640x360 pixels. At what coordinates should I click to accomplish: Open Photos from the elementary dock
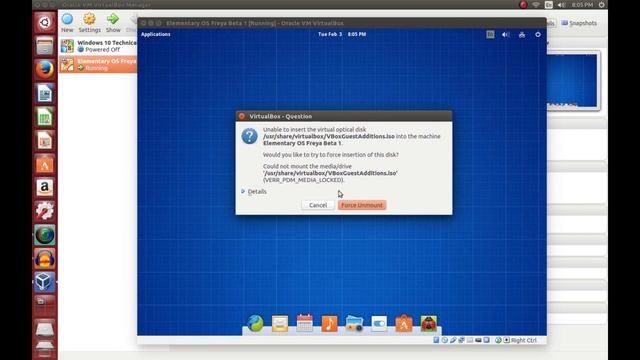click(x=354, y=323)
